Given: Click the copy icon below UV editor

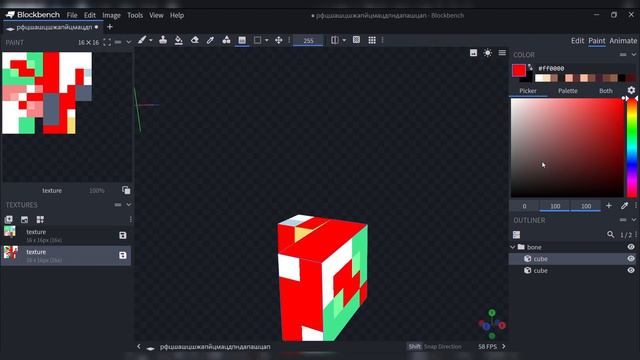Looking at the screenshot, I should coord(126,190).
